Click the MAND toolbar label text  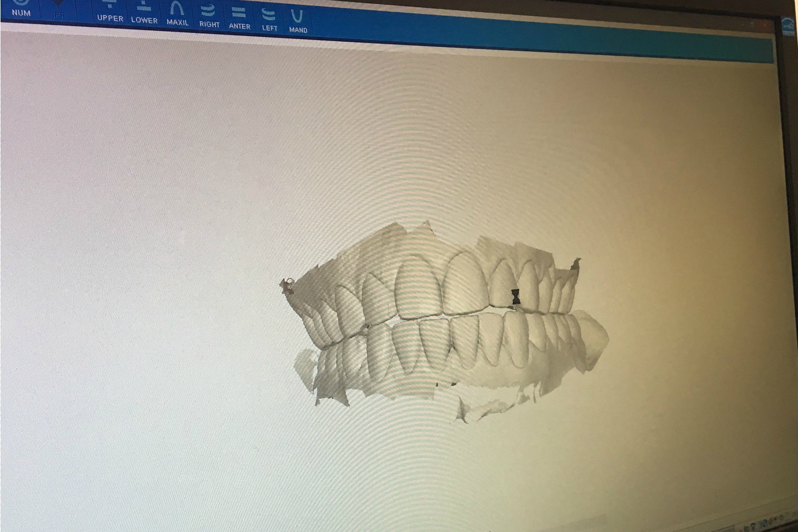(299, 30)
